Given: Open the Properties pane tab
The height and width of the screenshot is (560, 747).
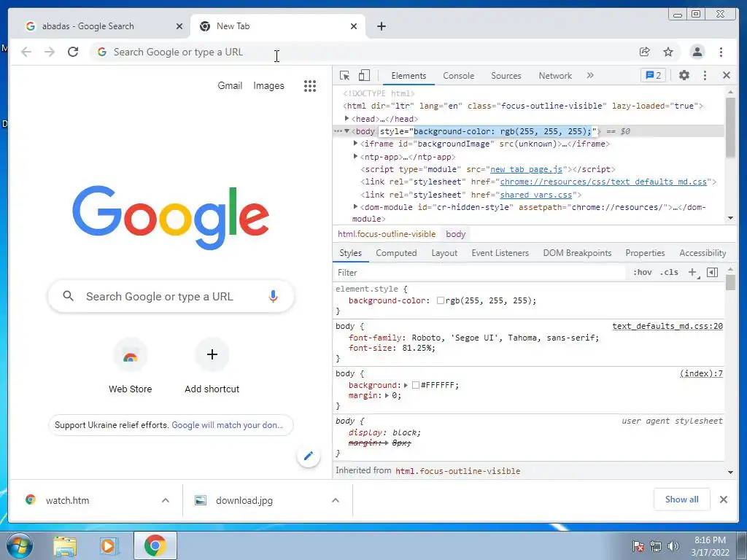Looking at the screenshot, I should click(x=645, y=253).
